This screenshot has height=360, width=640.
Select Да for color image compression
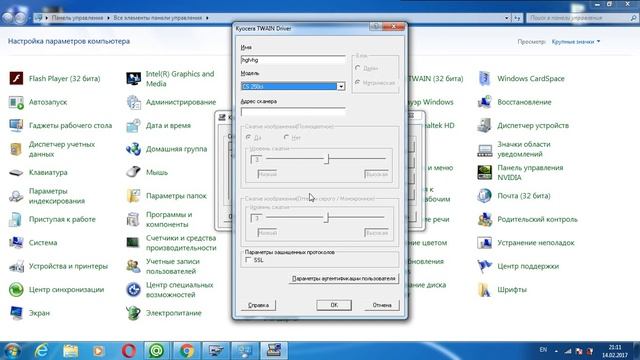(248, 138)
